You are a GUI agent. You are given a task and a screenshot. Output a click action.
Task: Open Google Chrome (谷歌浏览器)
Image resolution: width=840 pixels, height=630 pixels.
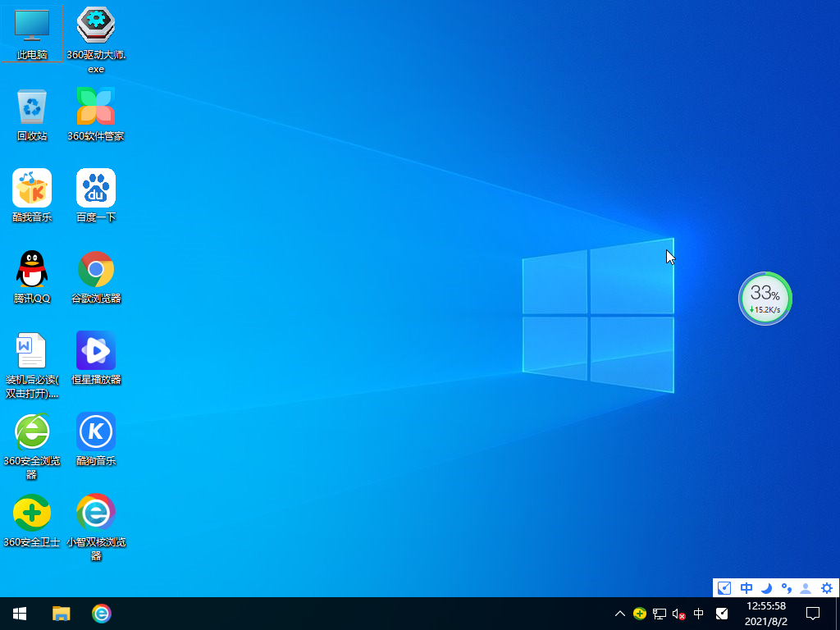tap(96, 269)
